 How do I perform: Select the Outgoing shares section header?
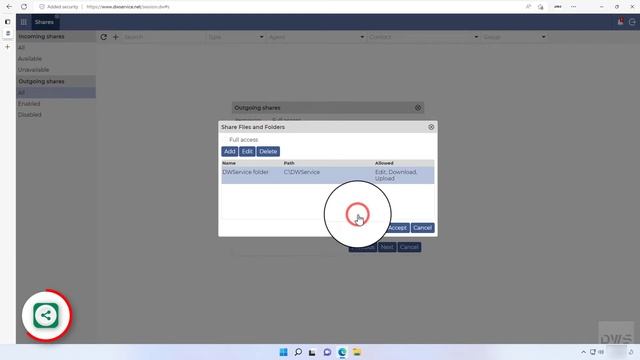56,81
